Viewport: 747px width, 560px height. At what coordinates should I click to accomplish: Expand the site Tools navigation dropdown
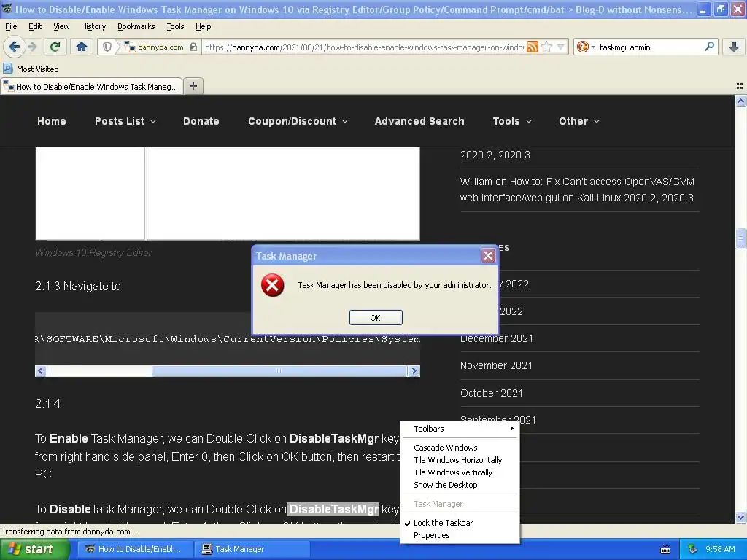[x=512, y=121]
